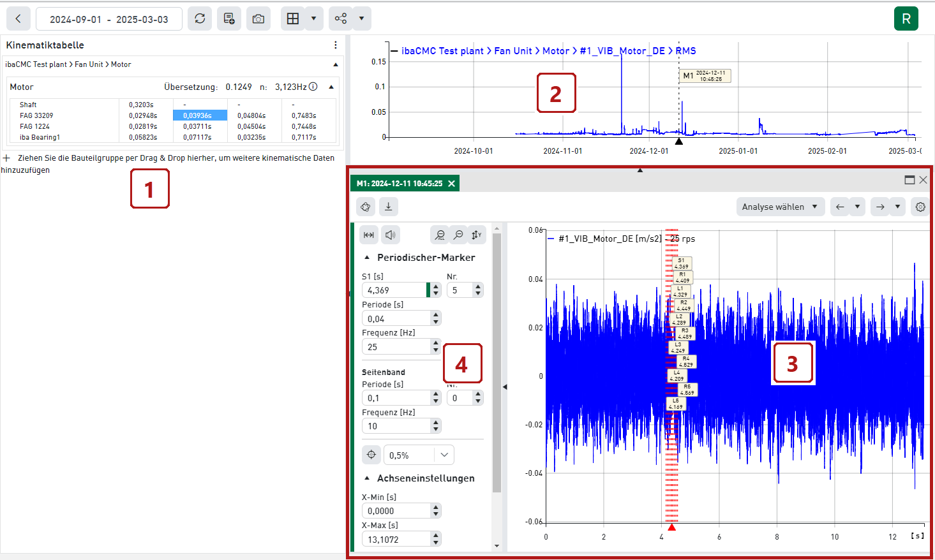The image size is (935, 560).
Task: Open the Kinematiktabelle three-dot menu
Action: (x=336, y=45)
